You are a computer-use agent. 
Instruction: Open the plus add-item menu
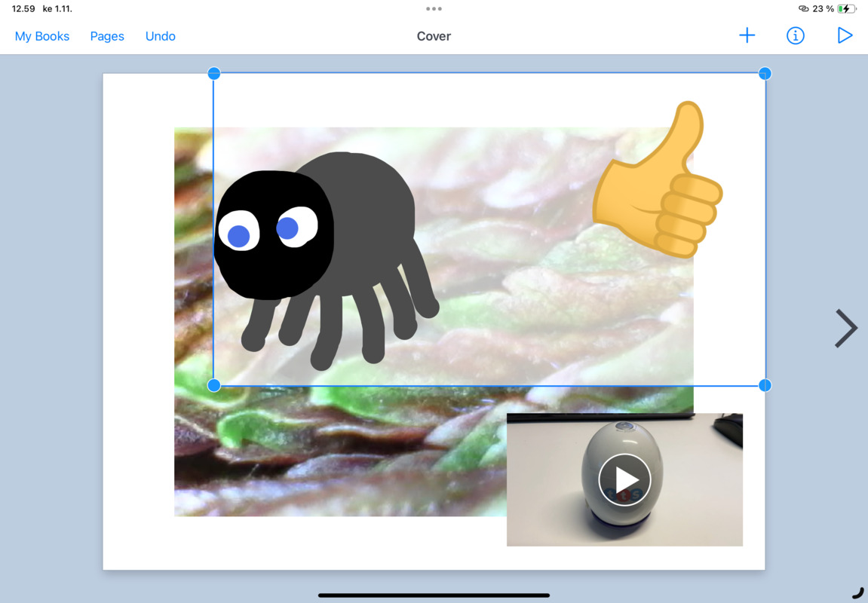tap(747, 35)
